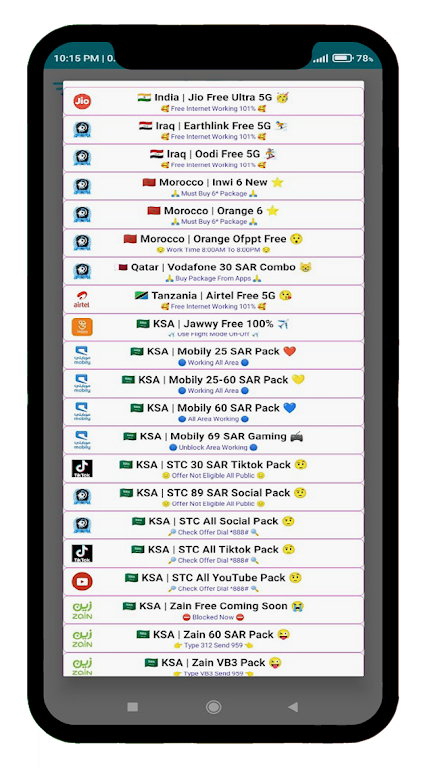This screenshot has height=768, width=434.
Task: Tap the battery indicator in status bar
Action: [342, 58]
